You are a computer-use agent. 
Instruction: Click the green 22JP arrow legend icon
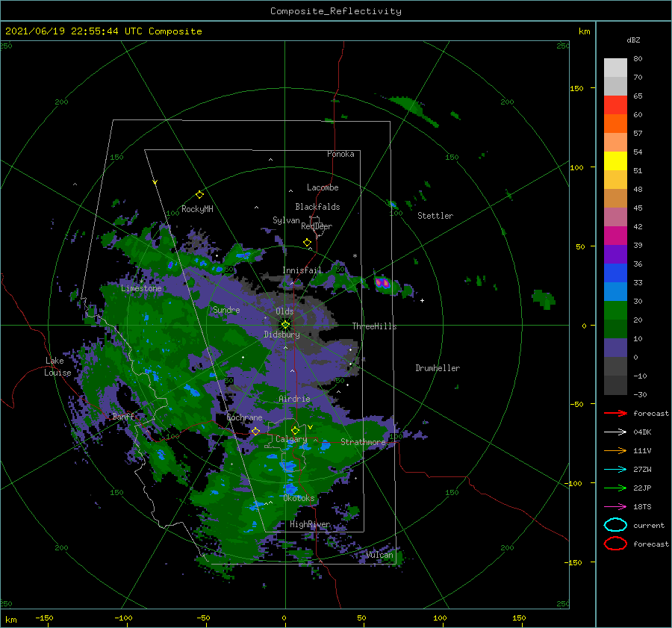615,488
